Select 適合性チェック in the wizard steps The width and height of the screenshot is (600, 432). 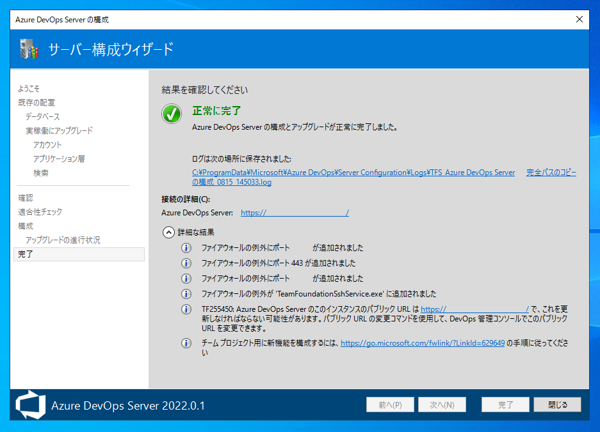[40, 212]
